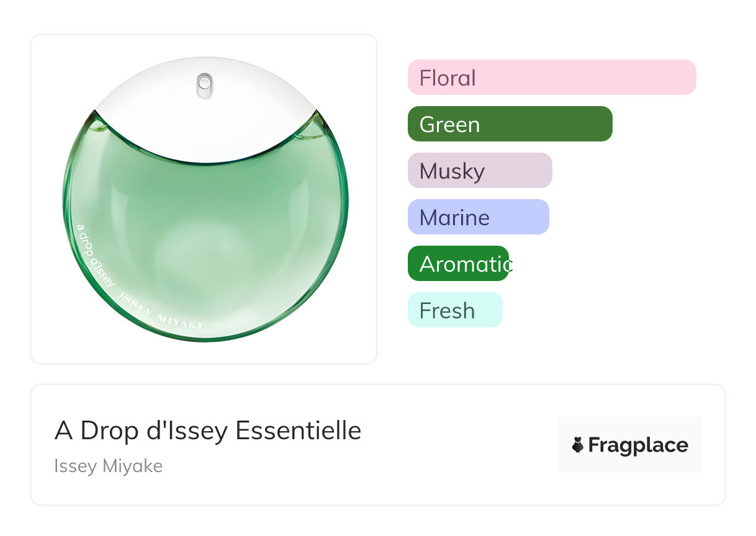Viewport: 756px width, 536px height.
Task: Click the word 'Aromatic' label
Action: (466, 264)
